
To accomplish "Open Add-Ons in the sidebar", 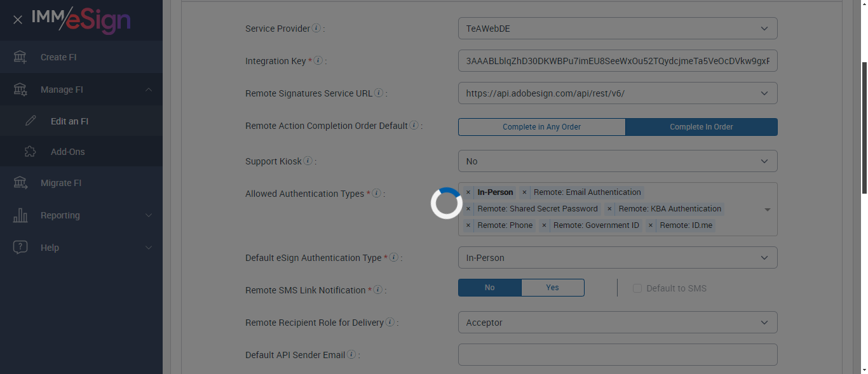I will click(67, 152).
